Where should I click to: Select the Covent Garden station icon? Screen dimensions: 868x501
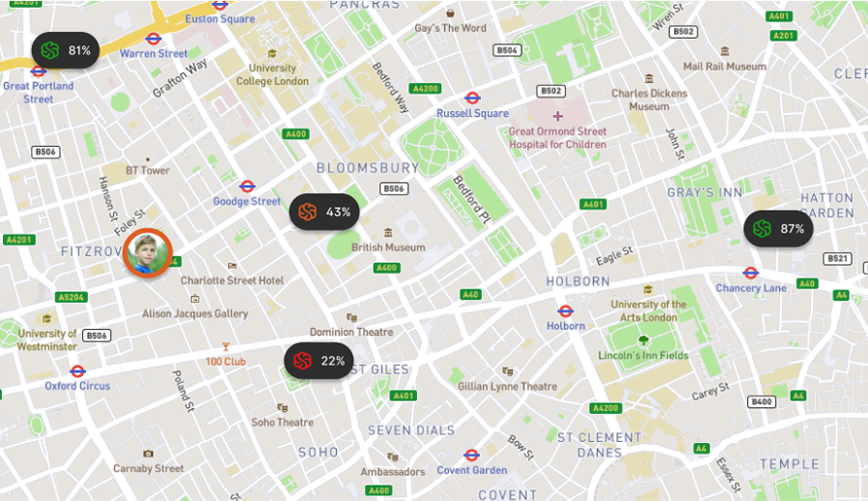click(x=471, y=455)
